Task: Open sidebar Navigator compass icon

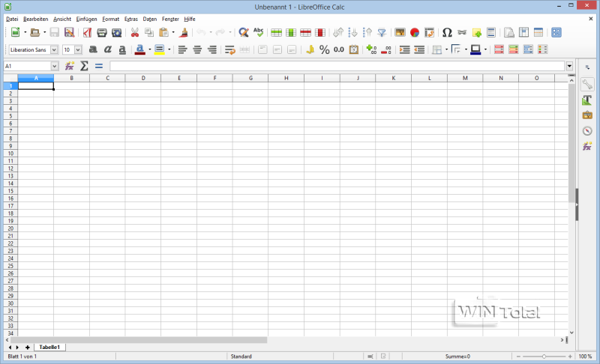Action: tap(587, 130)
